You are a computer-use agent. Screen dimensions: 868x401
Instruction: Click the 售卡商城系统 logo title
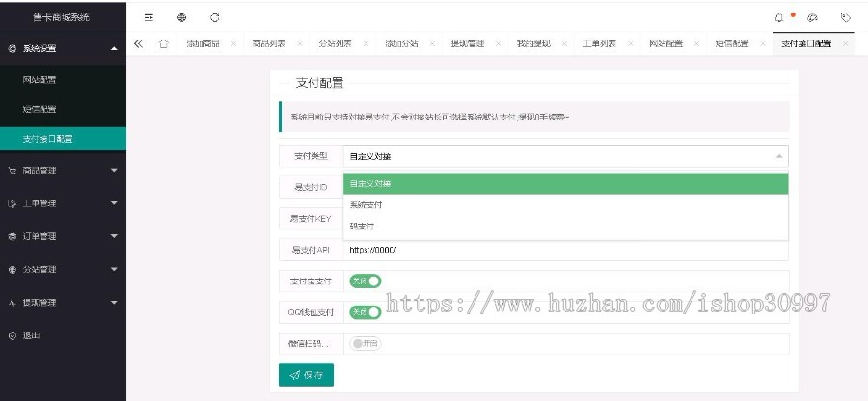(61, 17)
